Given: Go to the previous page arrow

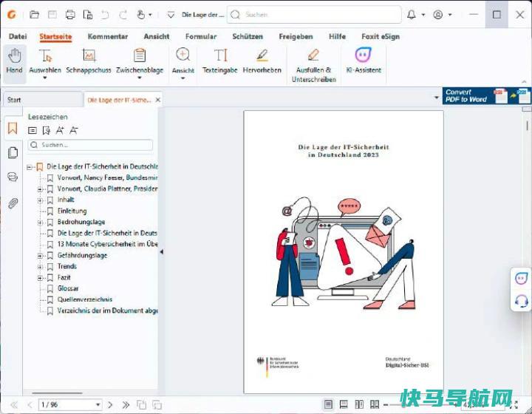Looking at the screenshot, I should [x=30, y=404].
